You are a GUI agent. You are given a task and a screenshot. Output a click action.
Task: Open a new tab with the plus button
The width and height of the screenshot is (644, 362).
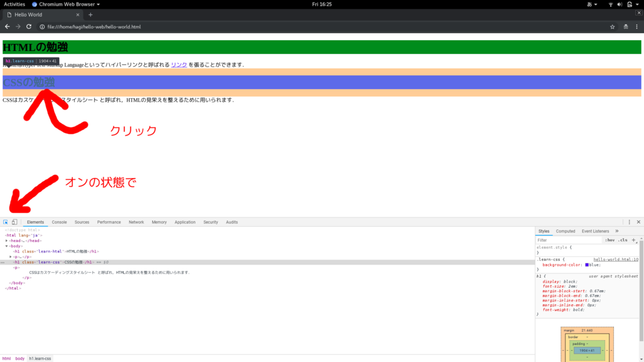[x=91, y=15]
